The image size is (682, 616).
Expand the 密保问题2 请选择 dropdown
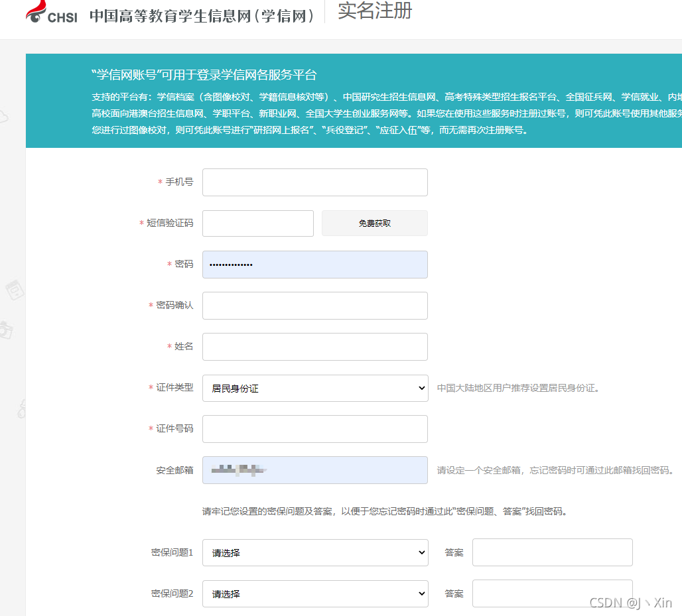315,594
